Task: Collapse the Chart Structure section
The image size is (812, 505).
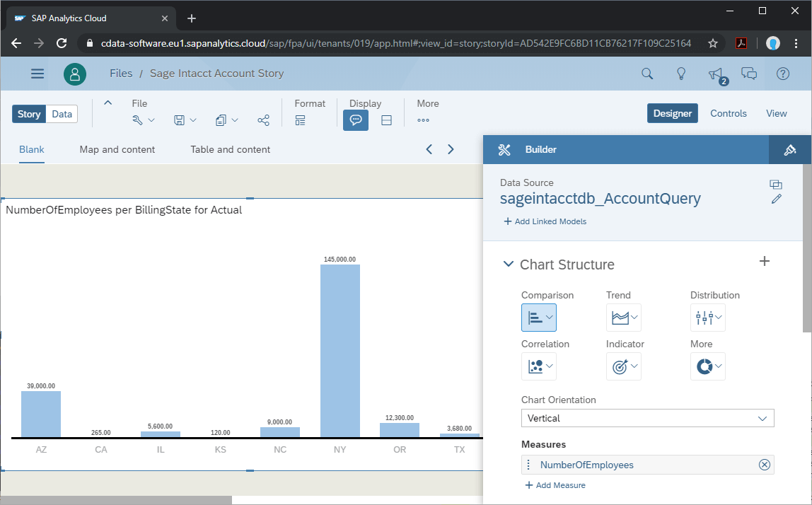Action: point(508,265)
